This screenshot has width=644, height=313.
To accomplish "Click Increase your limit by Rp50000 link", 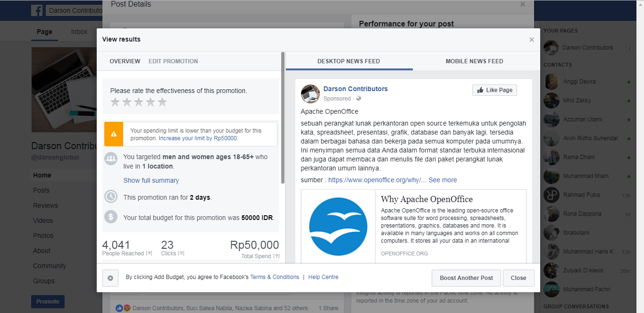I will (x=198, y=138).
